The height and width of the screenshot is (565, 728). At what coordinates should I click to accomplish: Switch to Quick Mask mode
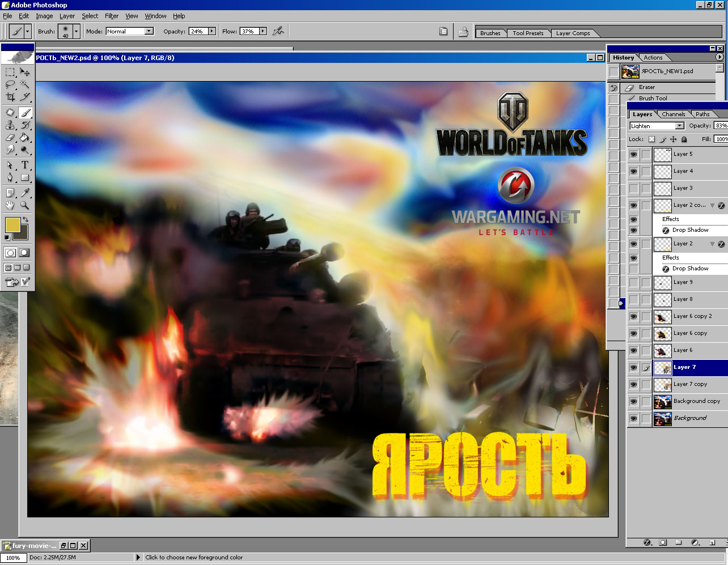[x=24, y=253]
